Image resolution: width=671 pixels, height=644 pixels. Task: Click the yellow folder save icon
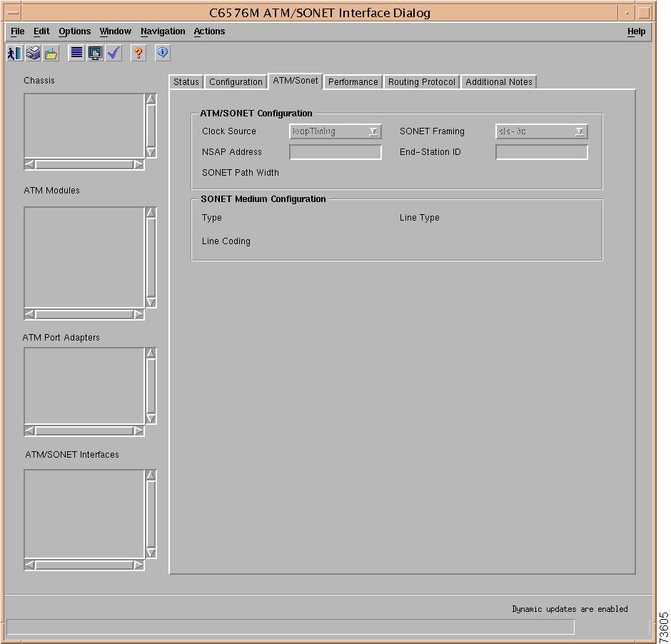tap(51, 53)
